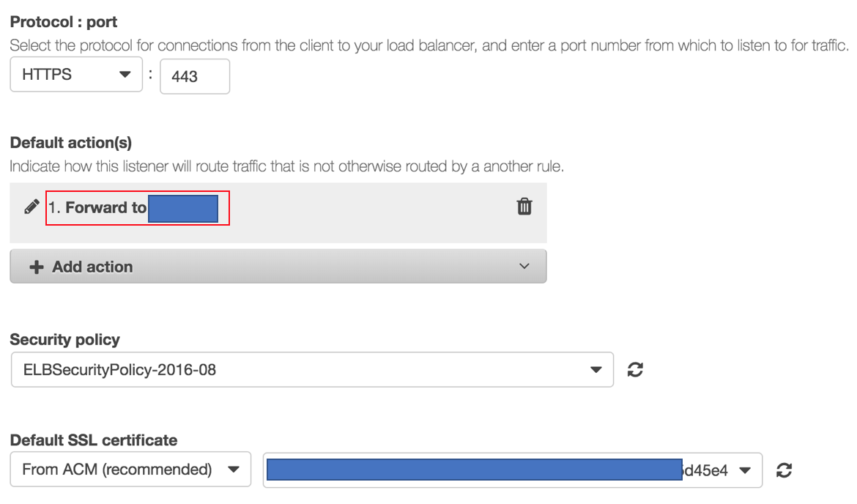Refresh the Security policy list
Viewport: 857px width, 504px height.
[636, 370]
